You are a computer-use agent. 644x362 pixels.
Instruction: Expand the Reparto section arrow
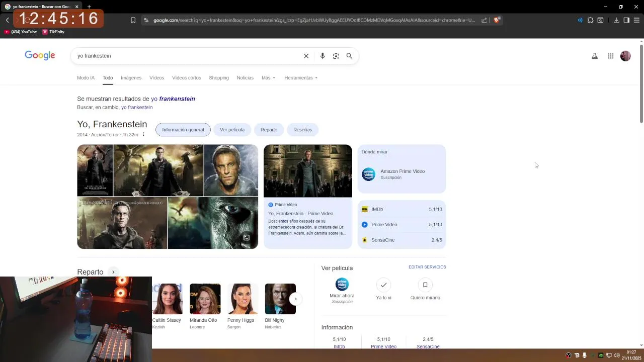pos(113,272)
